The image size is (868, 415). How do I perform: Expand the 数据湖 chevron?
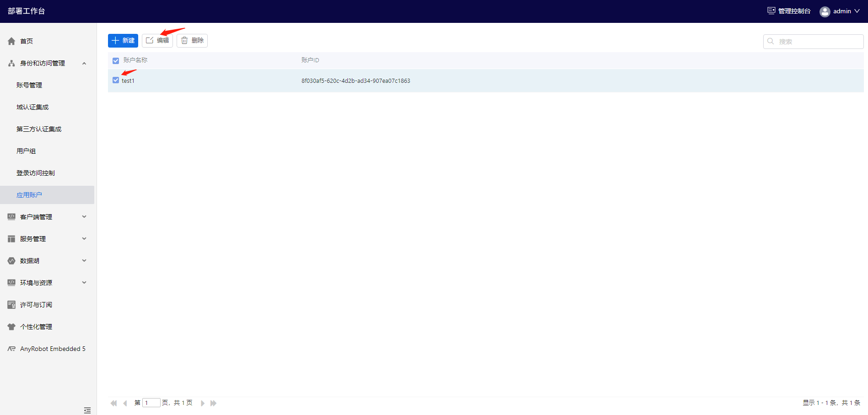[x=84, y=261]
